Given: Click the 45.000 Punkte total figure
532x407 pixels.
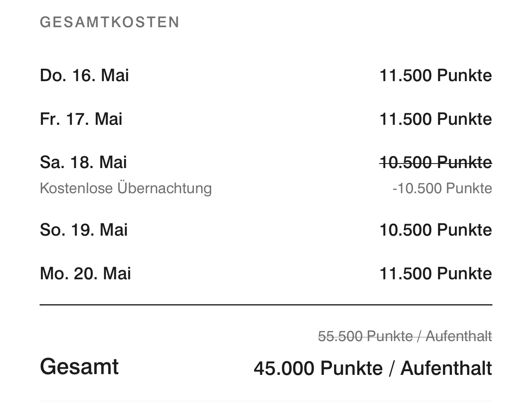Looking at the screenshot, I should coord(318,368).
